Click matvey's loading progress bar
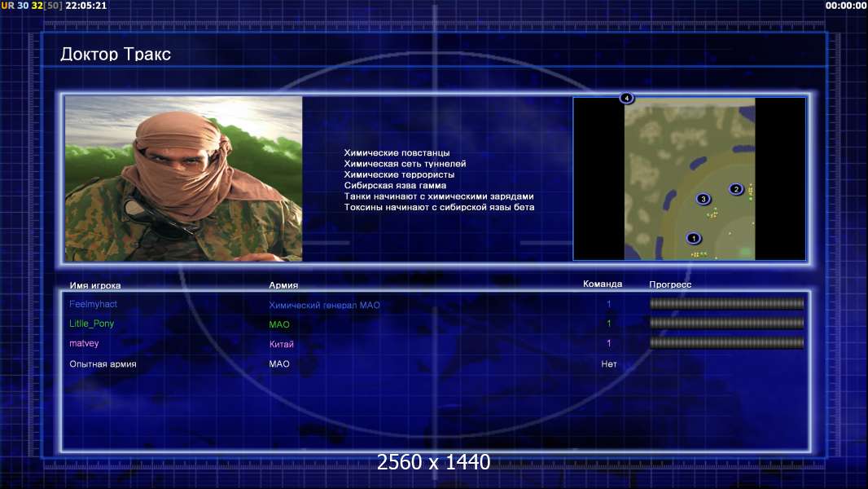This screenshot has width=868, height=489. (726, 343)
